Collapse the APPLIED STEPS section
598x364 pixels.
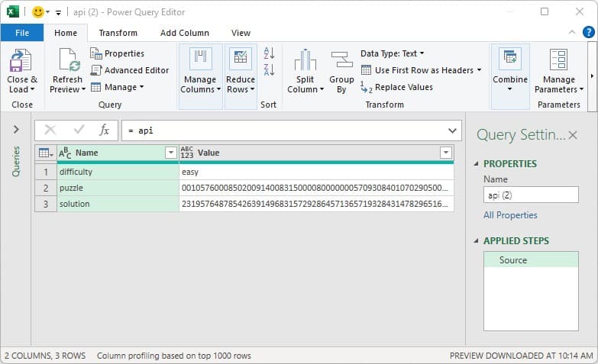click(477, 241)
